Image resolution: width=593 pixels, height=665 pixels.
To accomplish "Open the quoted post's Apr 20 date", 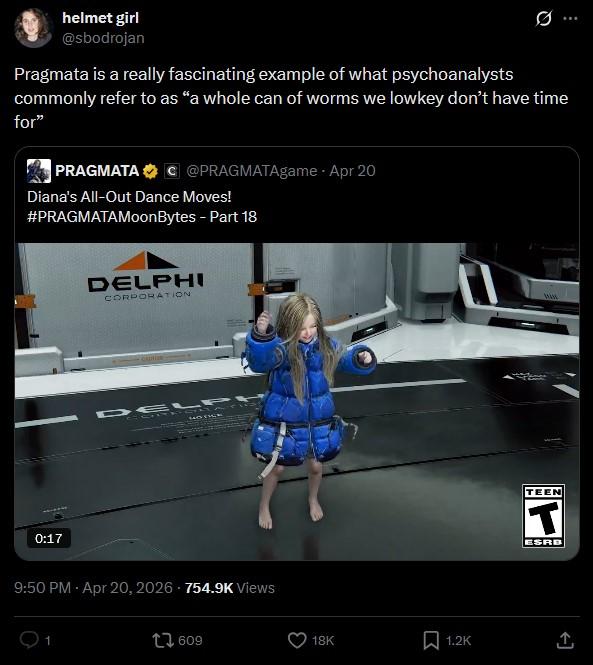I will point(352,171).
